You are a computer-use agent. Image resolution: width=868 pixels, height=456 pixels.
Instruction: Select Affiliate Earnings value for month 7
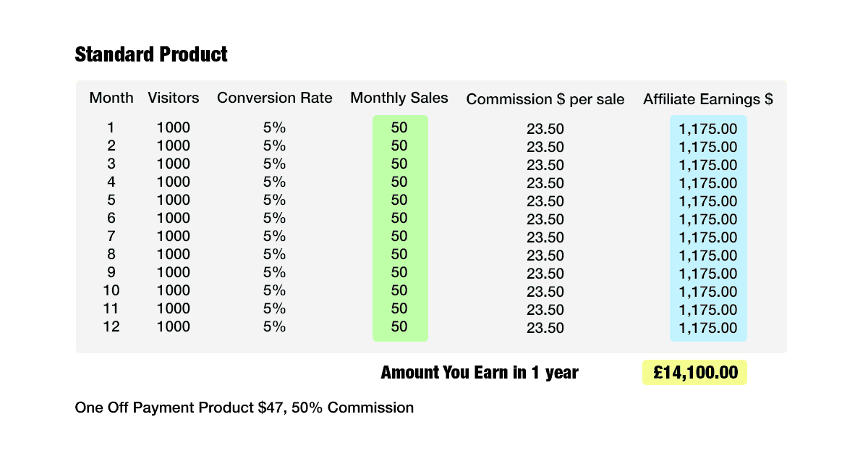pyautogui.click(x=708, y=237)
